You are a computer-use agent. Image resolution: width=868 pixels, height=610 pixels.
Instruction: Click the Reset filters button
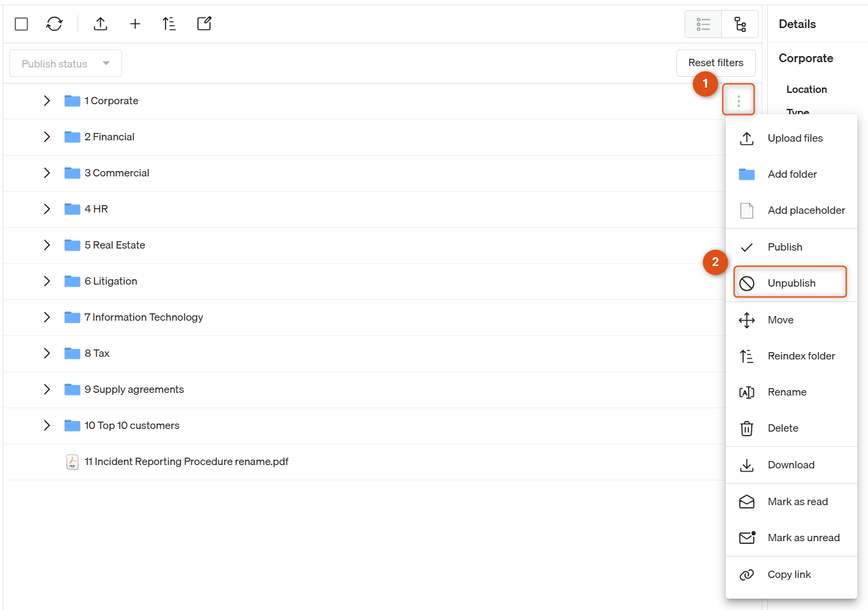(x=716, y=63)
